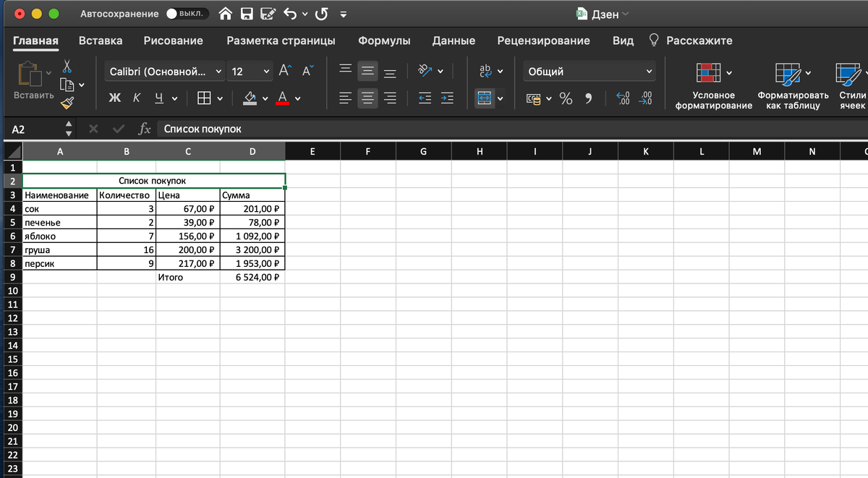
Task: Expand underline style dropdown arrow
Action: 174,99
